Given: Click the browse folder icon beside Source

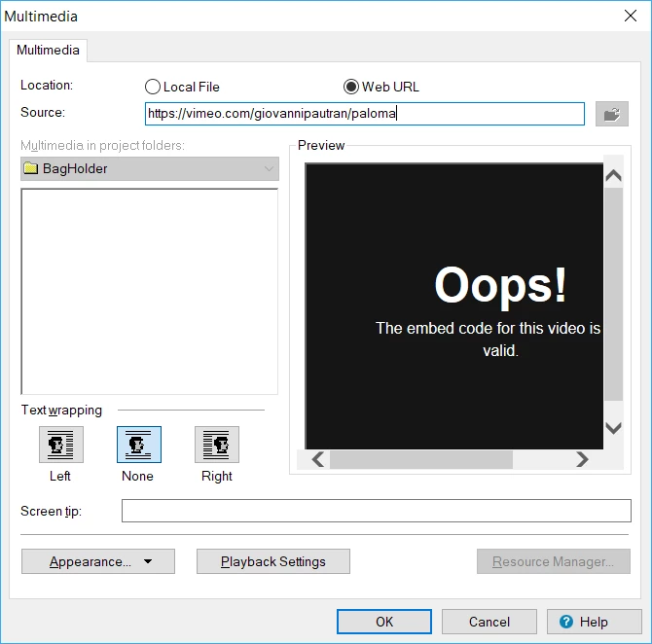Looking at the screenshot, I should pos(612,114).
